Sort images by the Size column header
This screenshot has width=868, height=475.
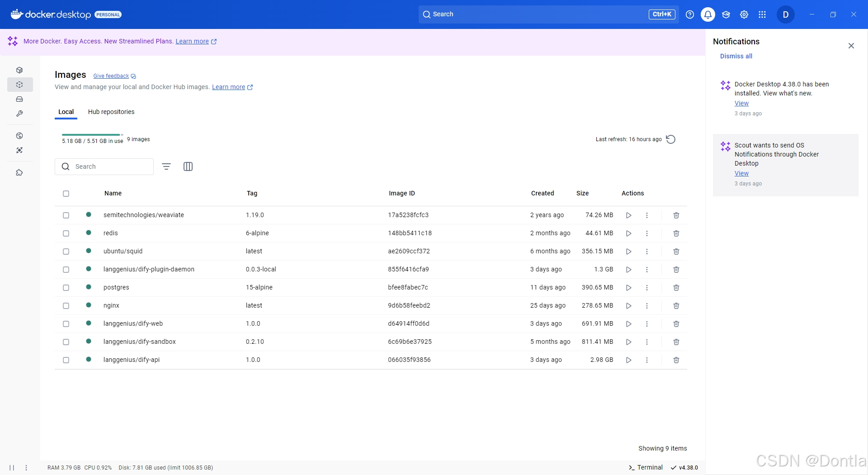[582, 193]
